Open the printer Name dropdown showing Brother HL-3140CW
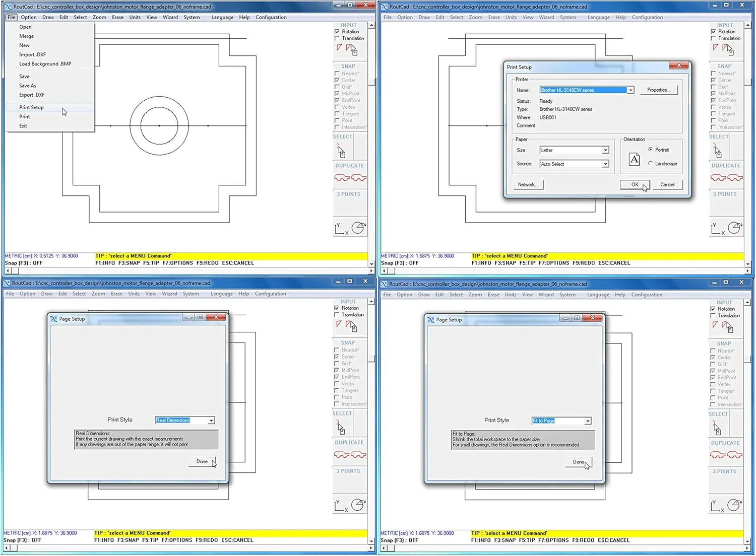The height and width of the screenshot is (556, 756). (631, 90)
